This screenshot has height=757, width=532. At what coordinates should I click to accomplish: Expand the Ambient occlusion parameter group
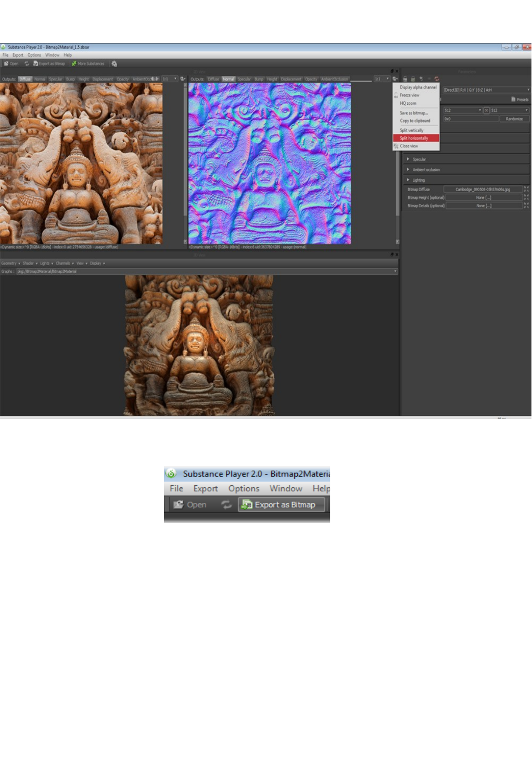(467, 170)
